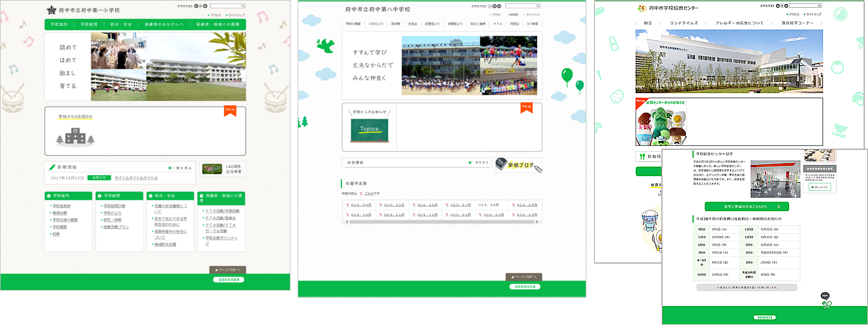
Task: Open 保護者・地域との連携 in the green nav bar
Action: coord(218,24)
